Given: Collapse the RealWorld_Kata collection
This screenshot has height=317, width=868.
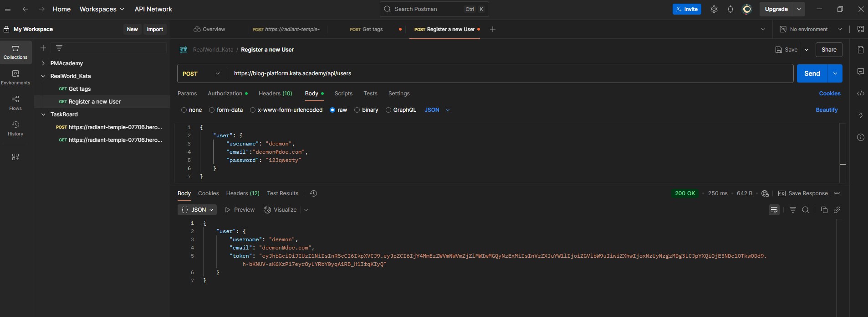Looking at the screenshot, I should point(43,76).
